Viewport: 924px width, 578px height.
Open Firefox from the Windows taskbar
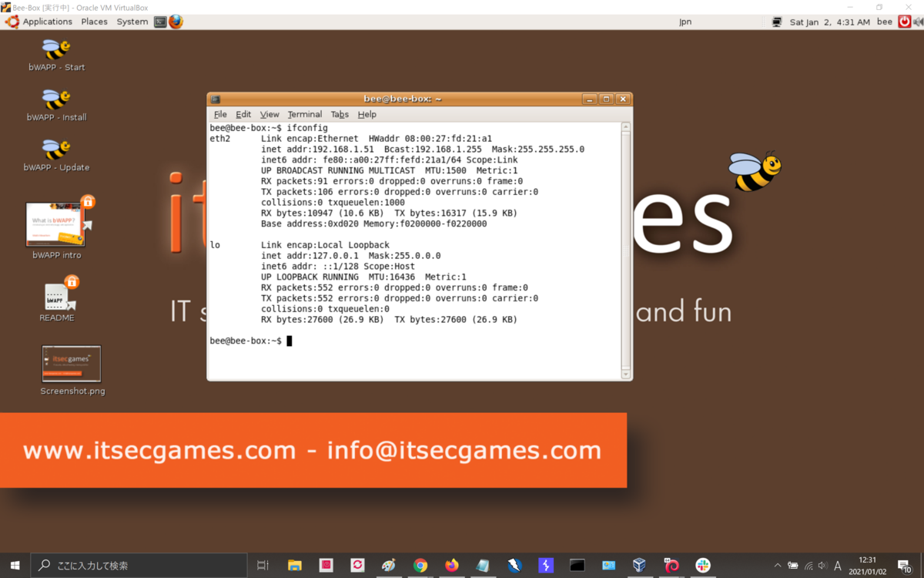point(451,565)
